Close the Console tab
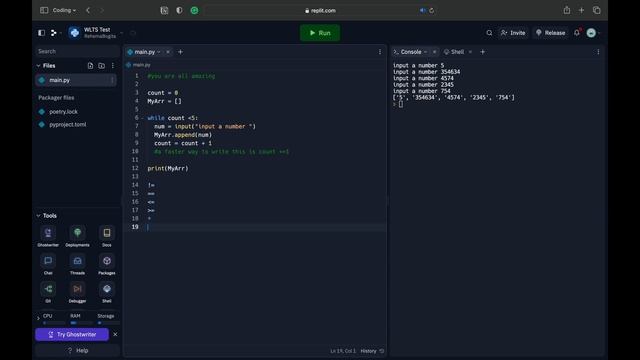 pos(434,52)
